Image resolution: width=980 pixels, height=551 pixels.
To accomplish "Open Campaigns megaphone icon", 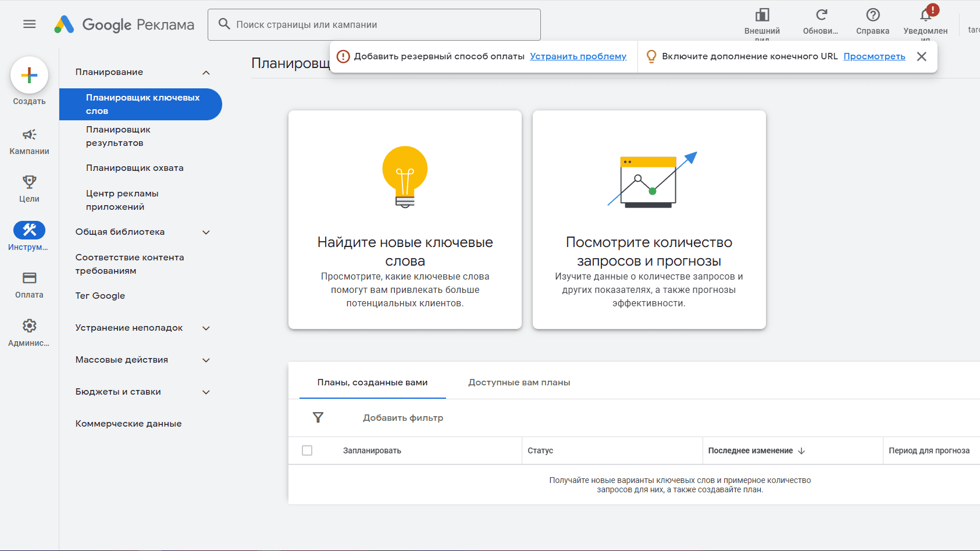I will [29, 135].
